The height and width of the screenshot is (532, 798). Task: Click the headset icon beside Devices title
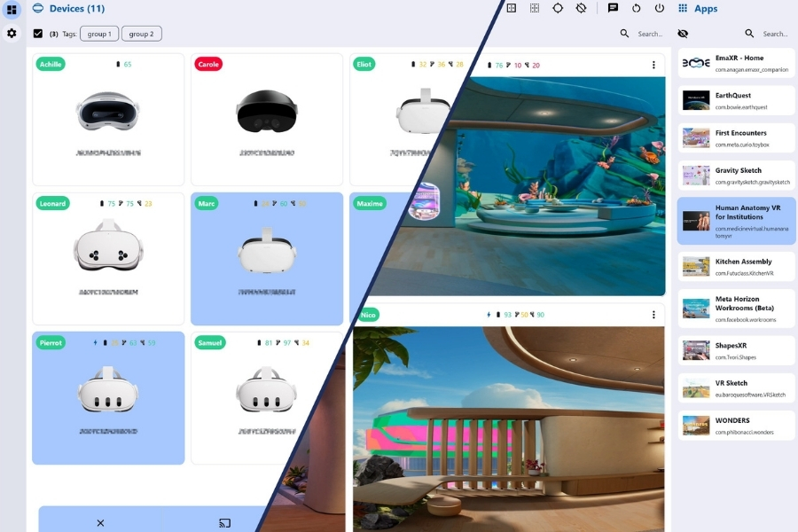(x=38, y=8)
